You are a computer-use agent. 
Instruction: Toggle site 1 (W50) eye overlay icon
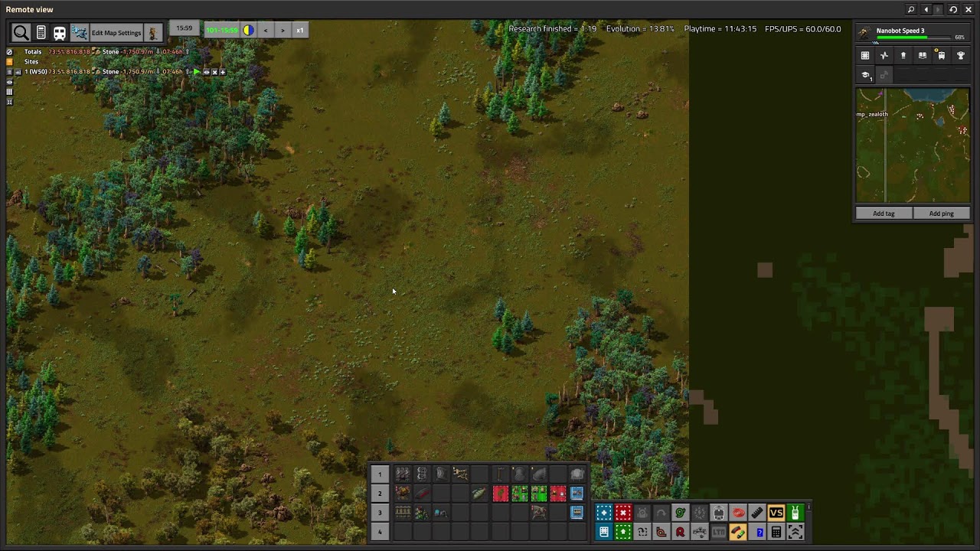pos(206,72)
